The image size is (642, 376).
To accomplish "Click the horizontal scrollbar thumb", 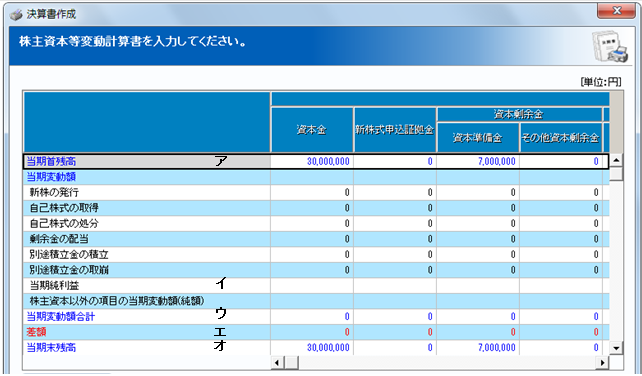I will 292,362.
